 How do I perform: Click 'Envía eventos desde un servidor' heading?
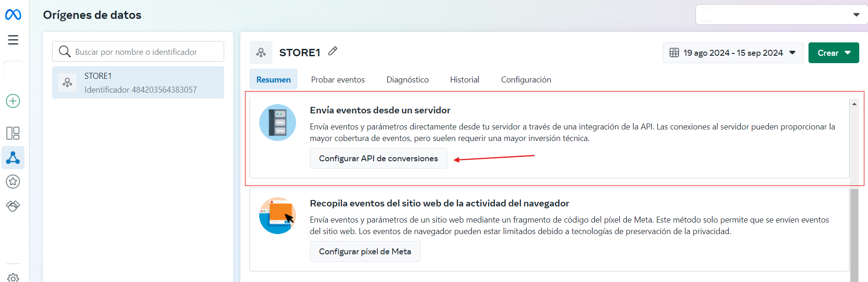(x=380, y=110)
